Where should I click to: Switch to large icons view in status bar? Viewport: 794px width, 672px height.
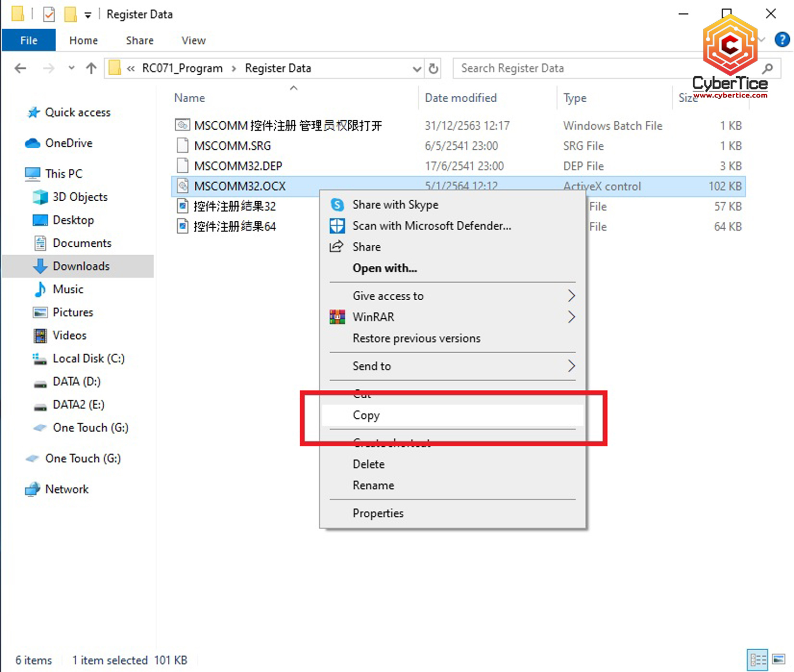click(x=779, y=659)
